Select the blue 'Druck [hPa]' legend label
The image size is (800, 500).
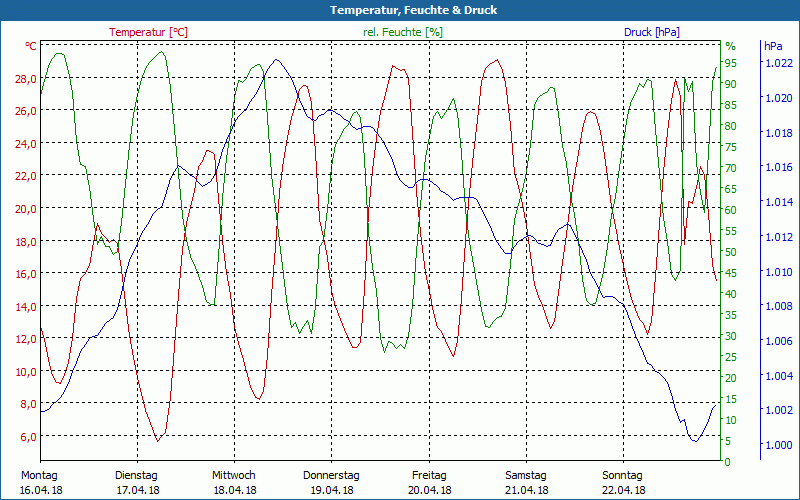point(652,32)
